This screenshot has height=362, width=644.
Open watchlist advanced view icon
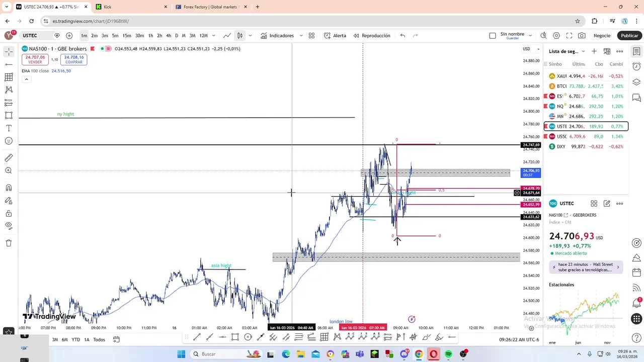pyautogui.click(x=607, y=51)
